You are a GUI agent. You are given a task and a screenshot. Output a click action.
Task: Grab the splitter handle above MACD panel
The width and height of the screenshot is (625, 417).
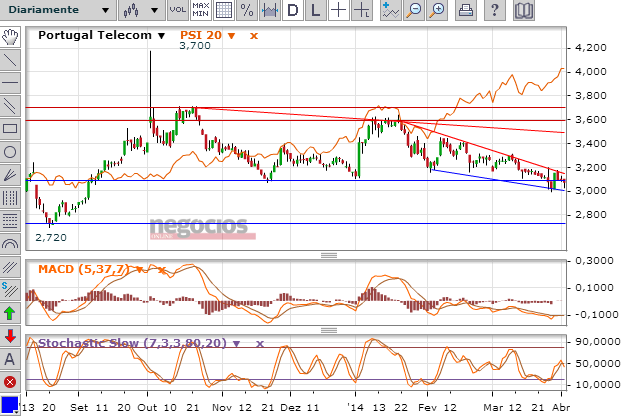(329, 256)
